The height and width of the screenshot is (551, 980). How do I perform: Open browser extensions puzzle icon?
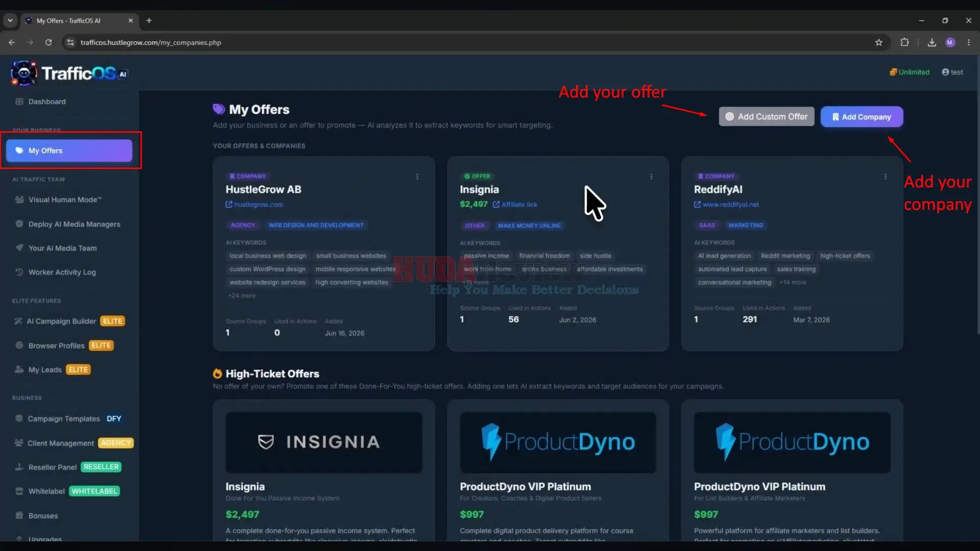point(904,42)
